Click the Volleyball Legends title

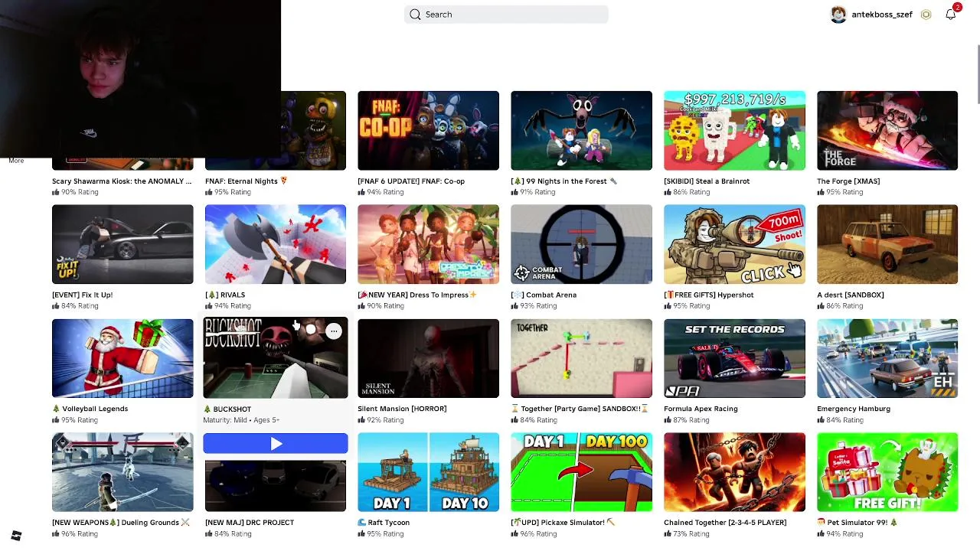90,409
